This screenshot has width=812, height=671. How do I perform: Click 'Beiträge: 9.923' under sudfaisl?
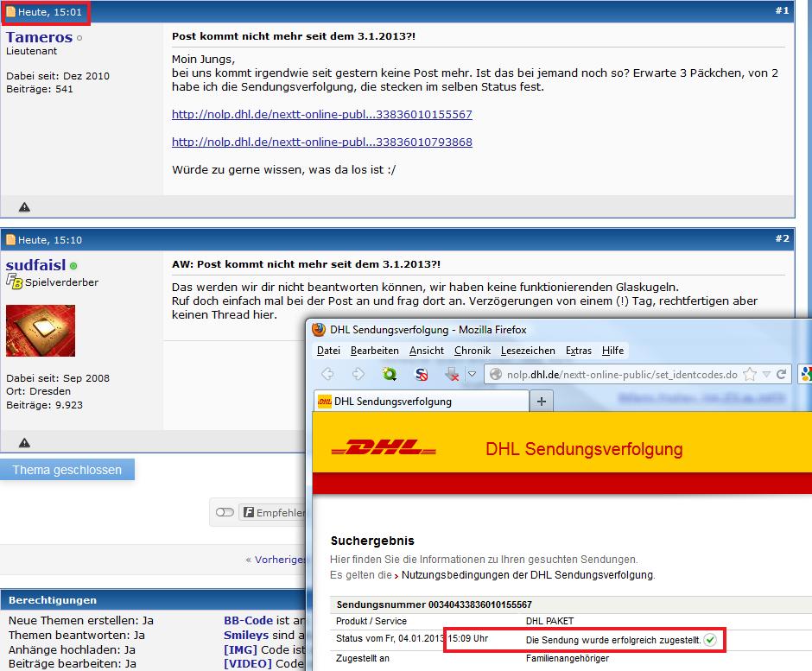pos(45,405)
